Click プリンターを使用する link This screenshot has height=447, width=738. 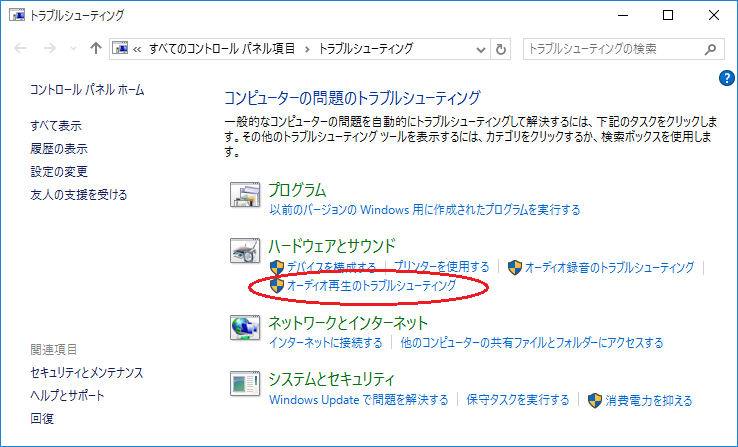pos(441,267)
